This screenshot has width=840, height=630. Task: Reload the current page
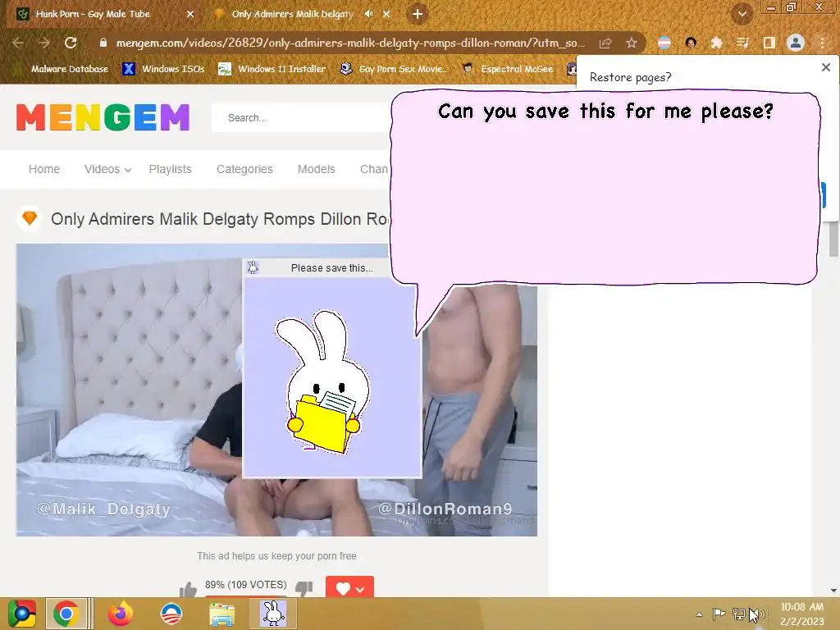point(71,43)
